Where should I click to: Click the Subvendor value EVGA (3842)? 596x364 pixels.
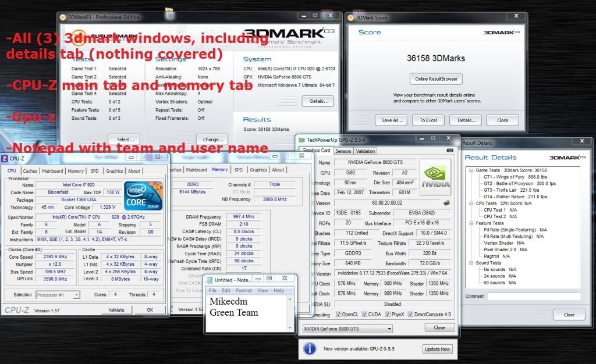(x=423, y=213)
